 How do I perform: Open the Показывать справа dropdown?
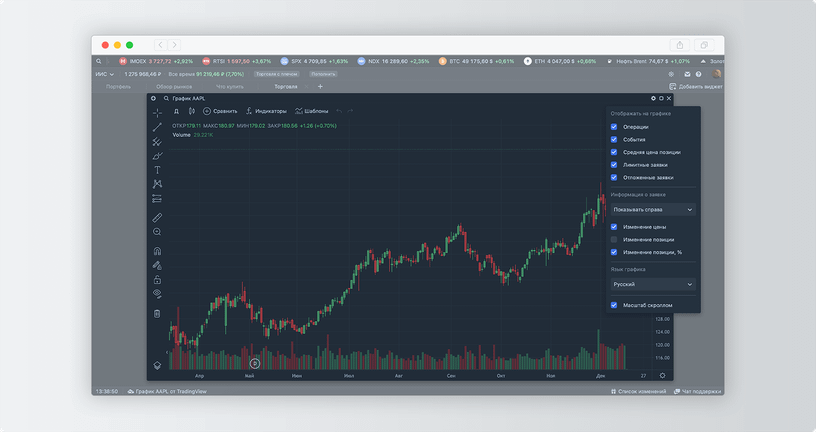[x=653, y=210]
